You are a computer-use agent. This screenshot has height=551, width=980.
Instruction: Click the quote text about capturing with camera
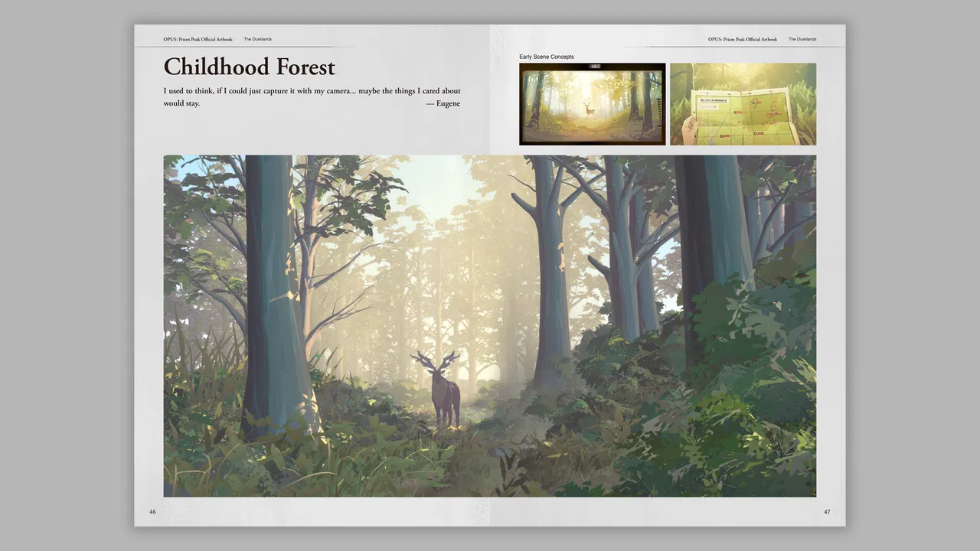point(312,97)
